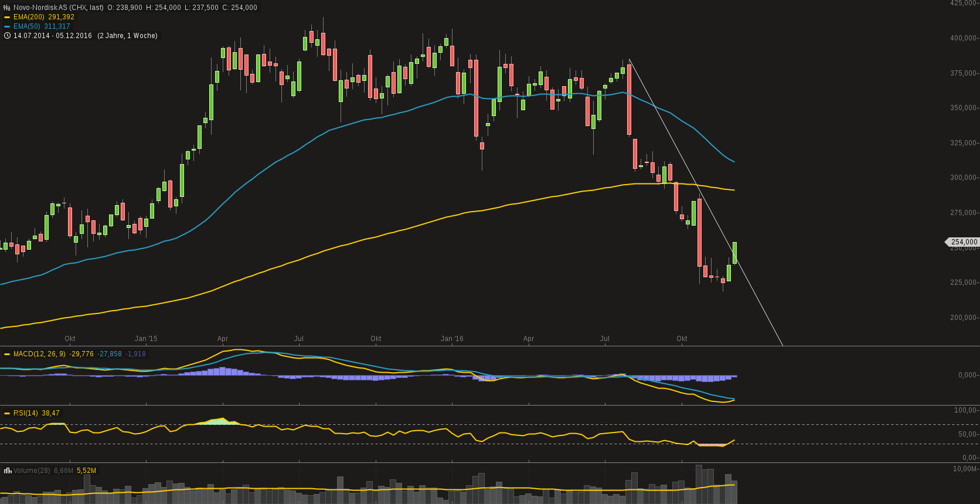Click the Volume bar-chart icon
980x504 pixels.
point(8,471)
